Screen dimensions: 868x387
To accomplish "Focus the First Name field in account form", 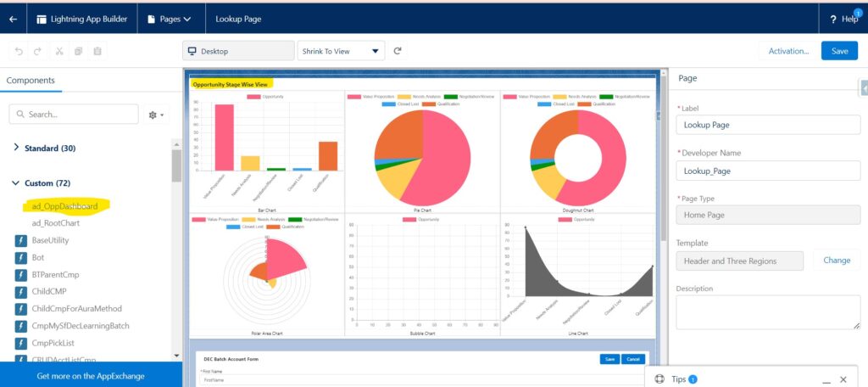I will [x=420, y=381].
